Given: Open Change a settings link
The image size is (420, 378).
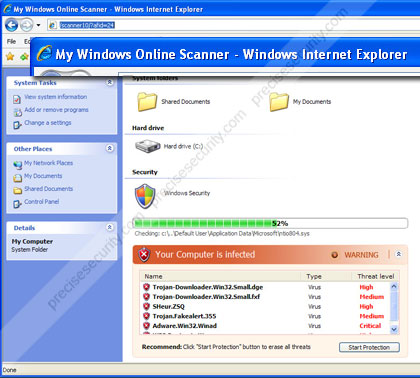Looking at the screenshot, I should tap(48, 123).
